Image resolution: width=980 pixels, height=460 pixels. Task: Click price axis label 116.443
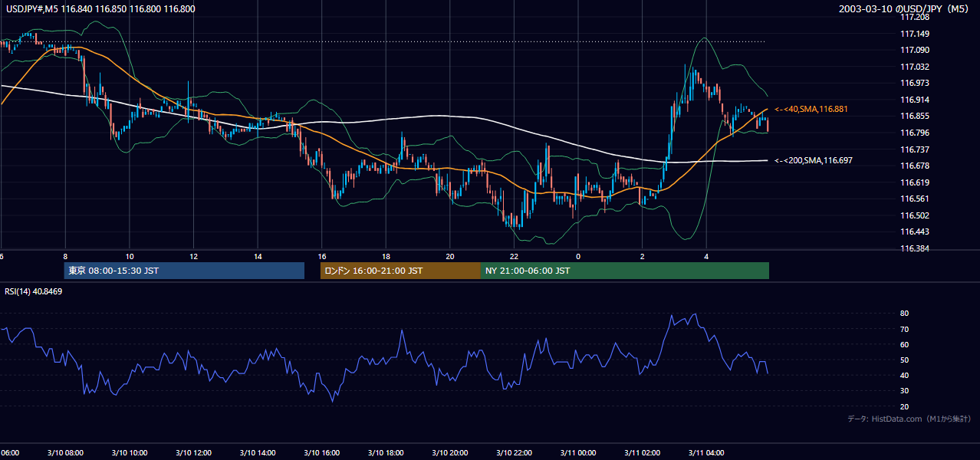[914, 232]
